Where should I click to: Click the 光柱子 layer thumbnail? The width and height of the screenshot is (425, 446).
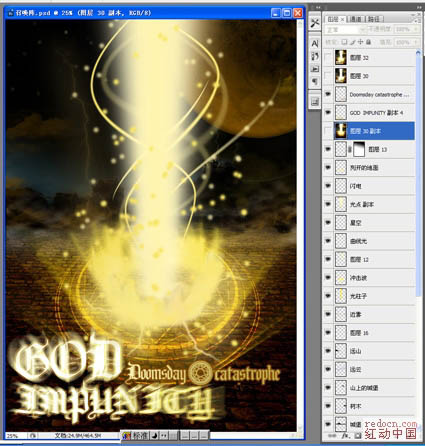pyautogui.click(x=341, y=296)
